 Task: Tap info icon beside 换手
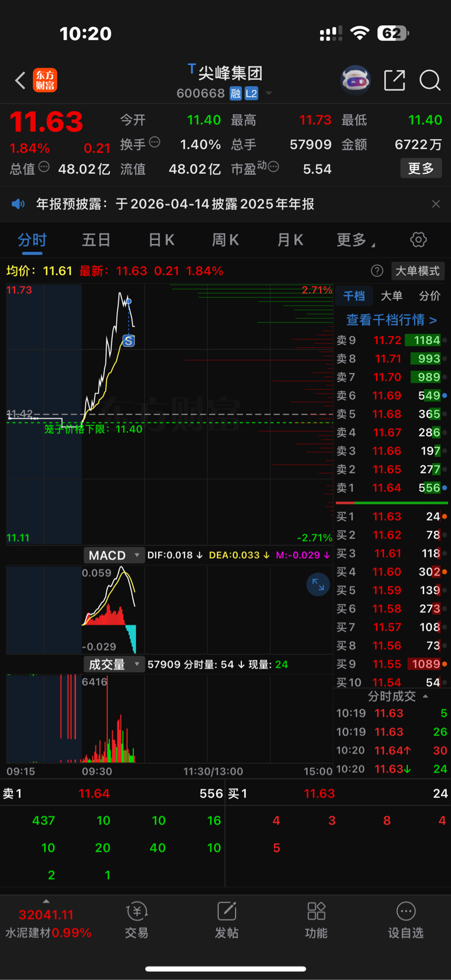point(154,142)
